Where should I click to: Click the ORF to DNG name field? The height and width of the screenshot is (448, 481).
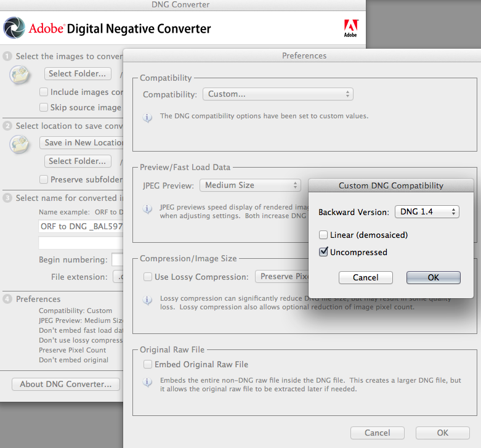81,226
